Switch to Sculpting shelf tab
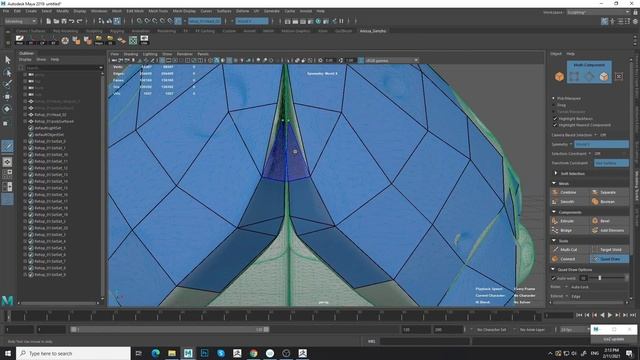The height and width of the screenshot is (360, 640). click(94, 31)
